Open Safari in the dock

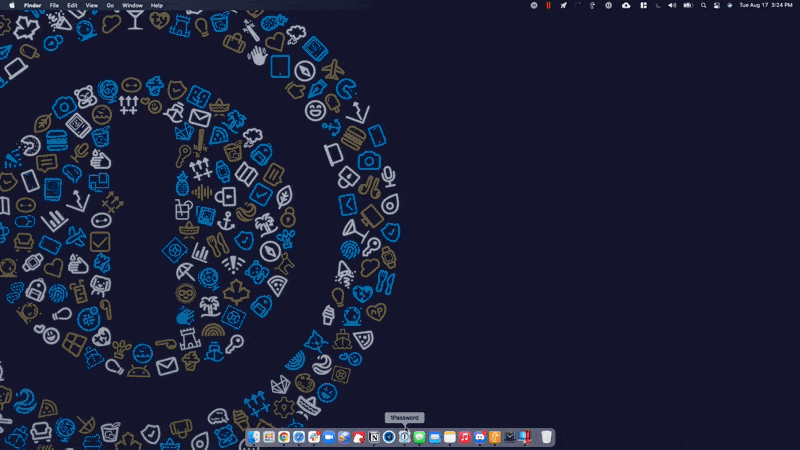(x=299, y=437)
